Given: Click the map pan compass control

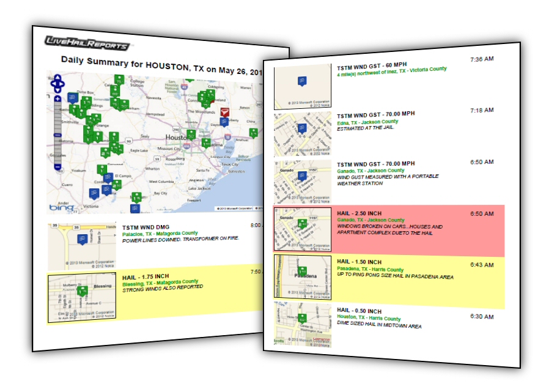Looking at the screenshot, I should tap(57, 84).
